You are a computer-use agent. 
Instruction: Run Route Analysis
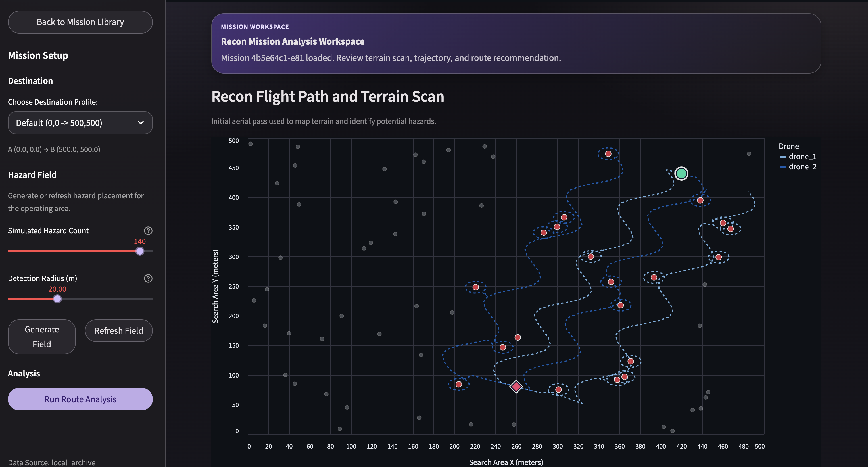click(80, 399)
